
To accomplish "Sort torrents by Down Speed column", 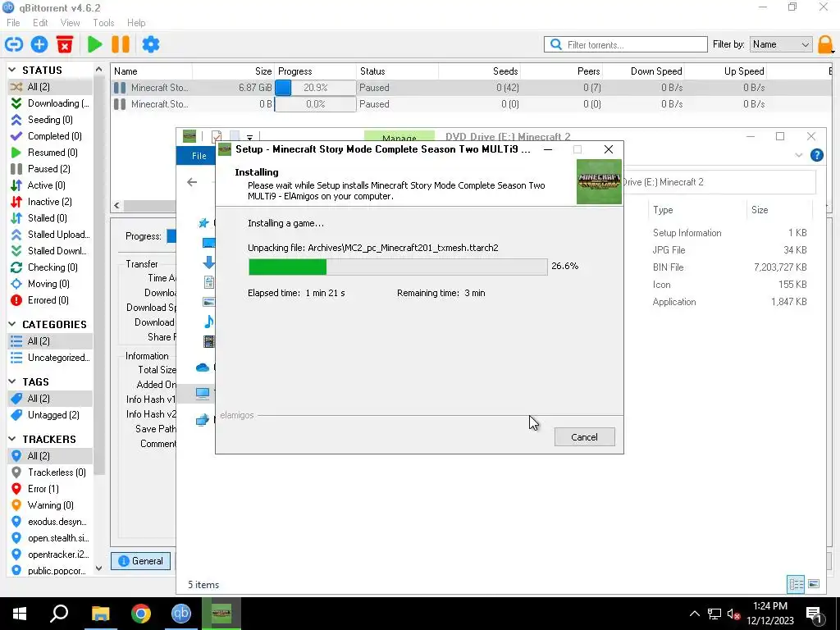I will [644, 71].
